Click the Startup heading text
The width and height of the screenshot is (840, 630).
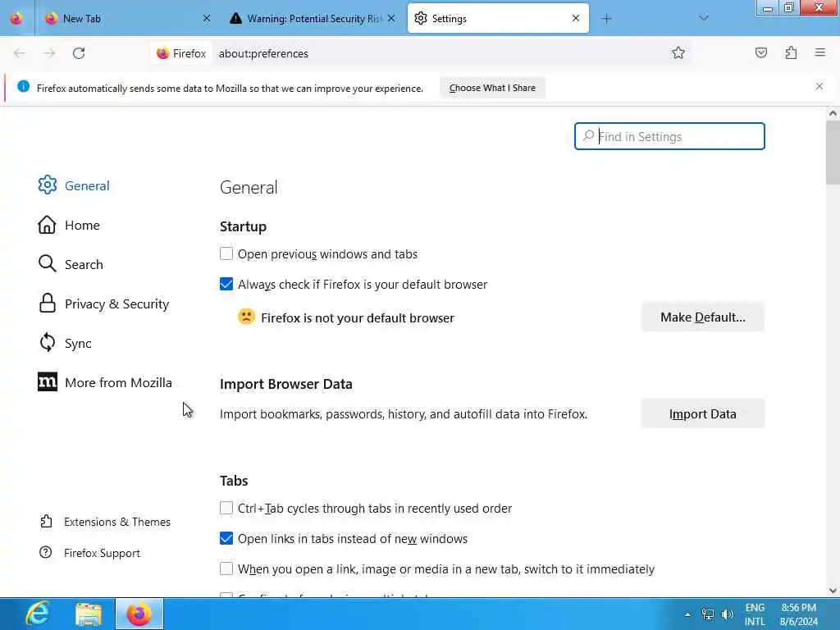243,226
